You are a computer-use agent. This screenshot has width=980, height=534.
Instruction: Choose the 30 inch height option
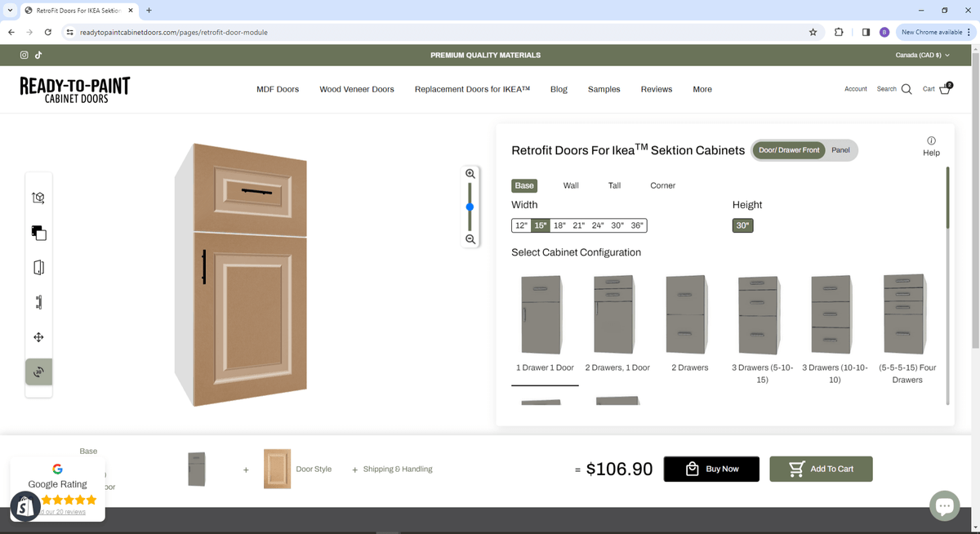pos(742,225)
